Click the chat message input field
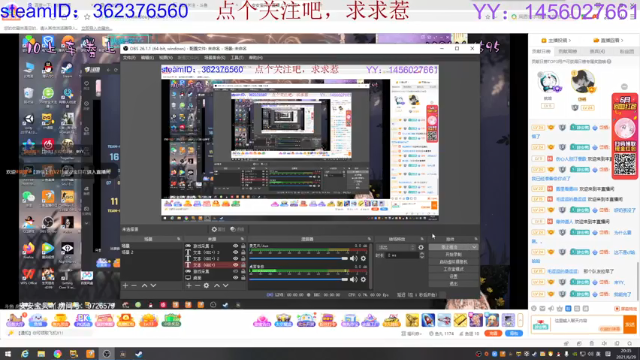Screen dimensions: 640x360 [587, 324]
